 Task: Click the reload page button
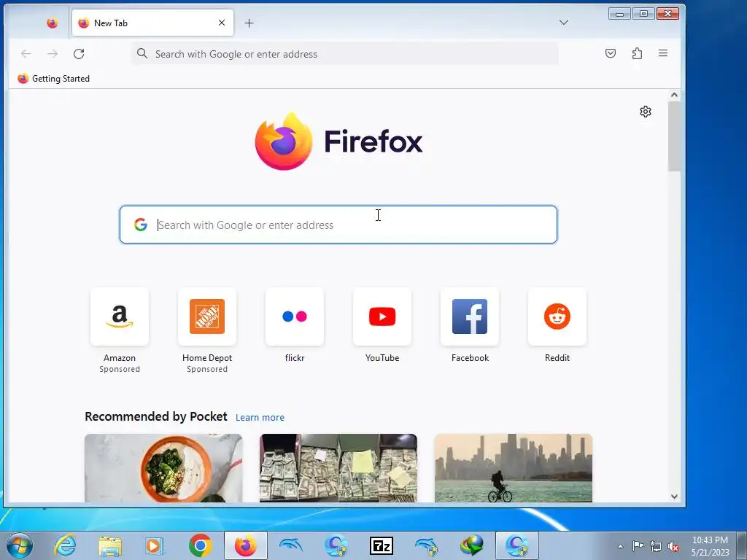click(x=79, y=54)
